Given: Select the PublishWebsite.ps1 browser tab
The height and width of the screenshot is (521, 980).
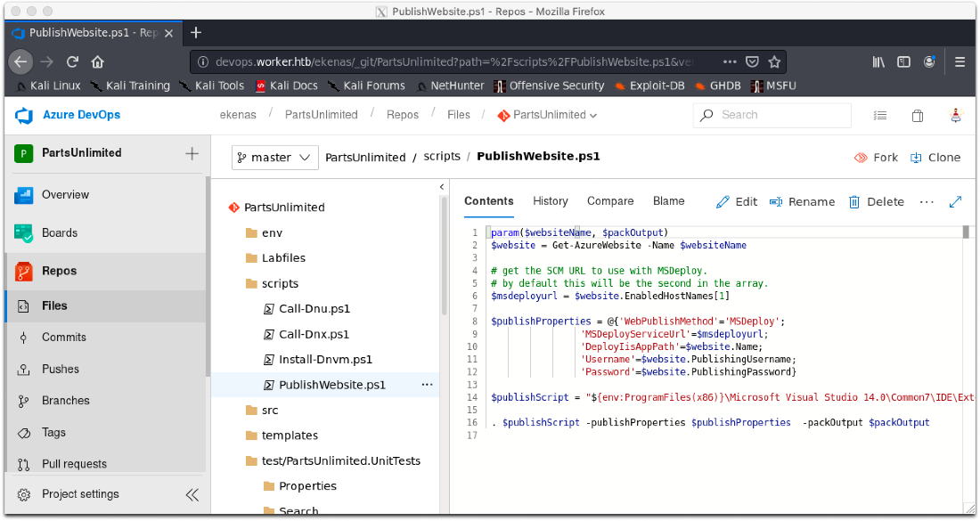Looking at the screenshot, I should point(93,33).
